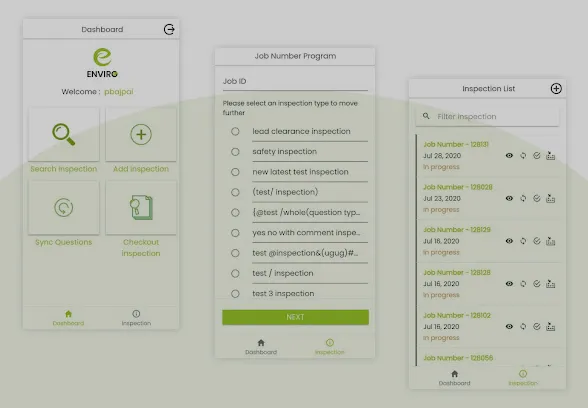Open Job Number - 128131 title
Viewport: 588px width, 408px height.
(x=456, y=144)
